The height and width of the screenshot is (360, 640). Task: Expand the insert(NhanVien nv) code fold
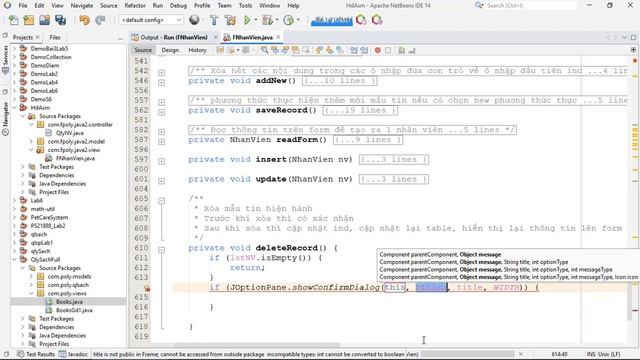pos(162,161)
